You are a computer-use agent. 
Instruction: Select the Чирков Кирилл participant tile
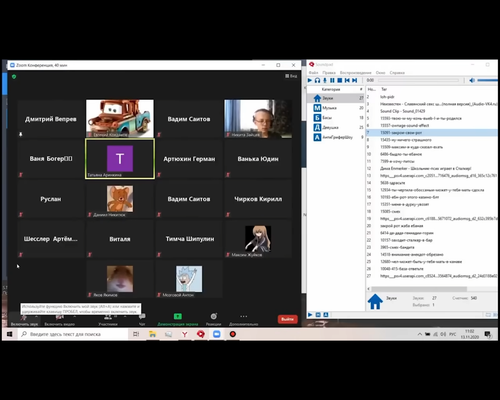pyautogui.click(x=258, y=199)
